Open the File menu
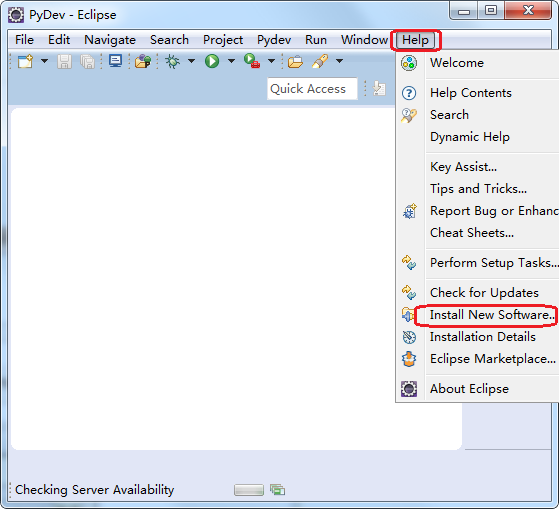Image resolution: width=559 pixels, height=509 pixels. 24,40
